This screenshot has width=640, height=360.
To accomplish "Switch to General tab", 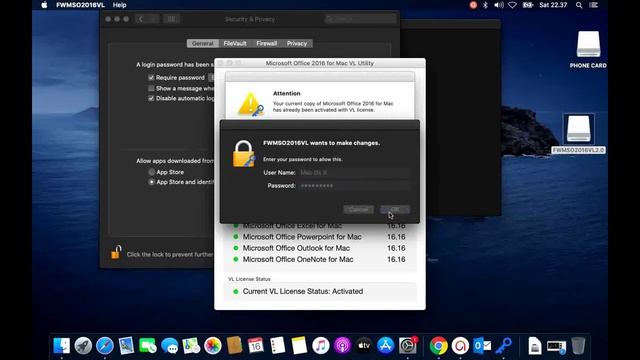I will (x=202, y=43).
